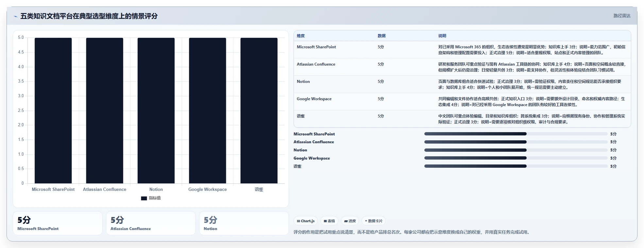Click the Microsoft SharePoint label beside its progress bar

[314, 134]
